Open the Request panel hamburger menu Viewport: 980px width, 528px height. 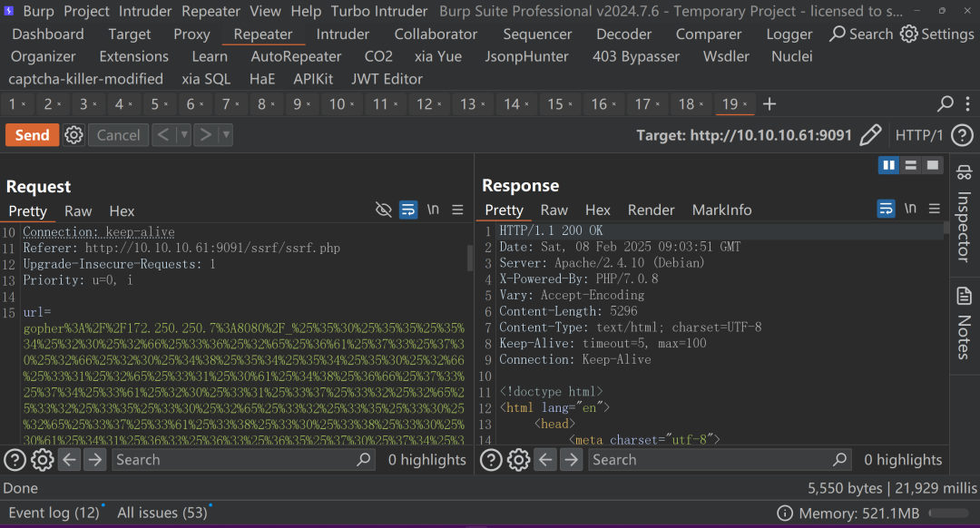457,210
